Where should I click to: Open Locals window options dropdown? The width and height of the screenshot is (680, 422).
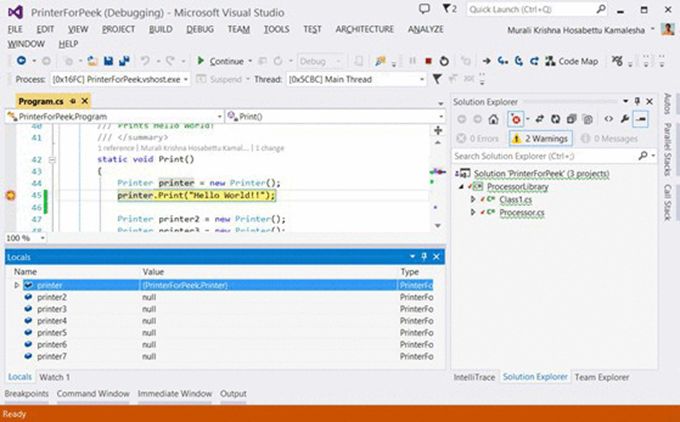412,257
